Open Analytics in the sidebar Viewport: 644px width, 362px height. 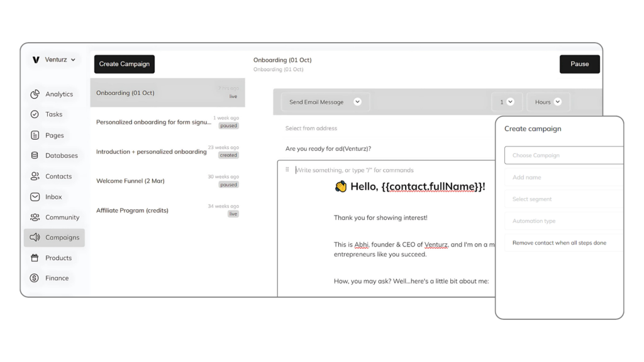coord(54,94)
